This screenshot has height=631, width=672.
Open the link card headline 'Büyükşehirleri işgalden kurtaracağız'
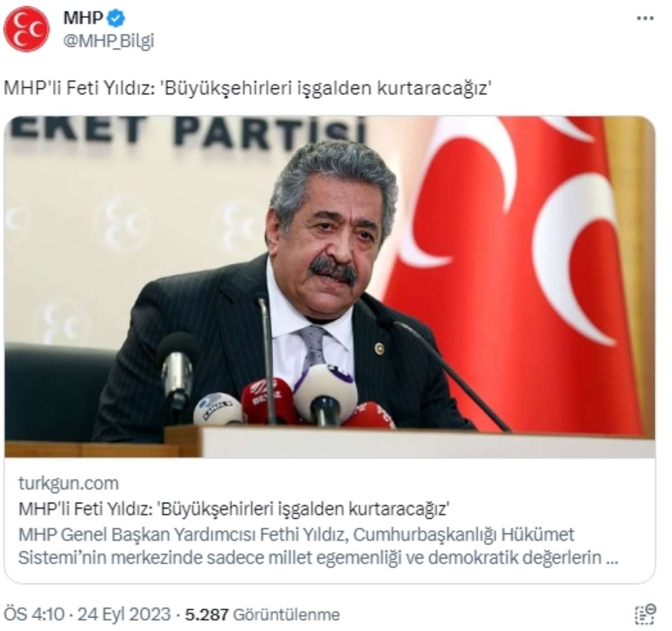coord(234,508)
